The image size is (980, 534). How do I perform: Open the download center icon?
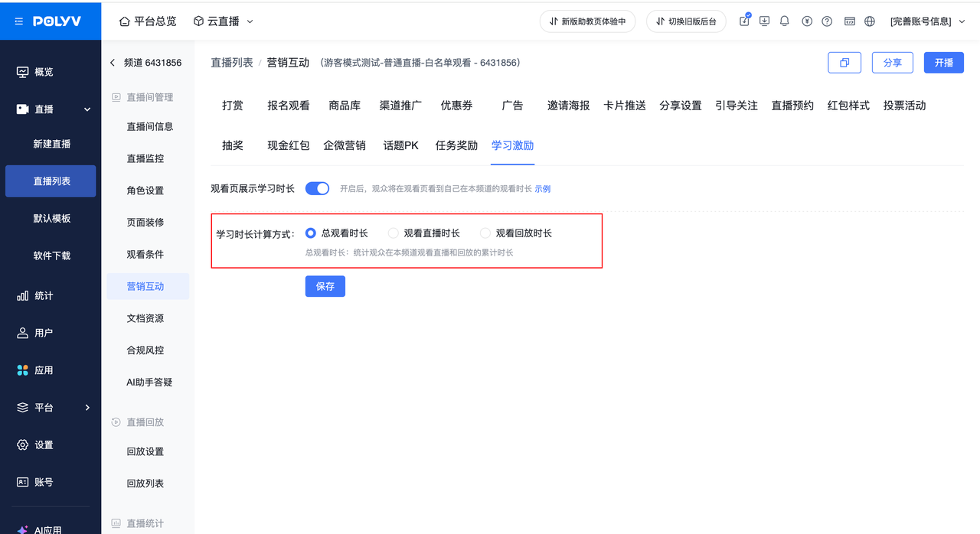pos(764,21)
